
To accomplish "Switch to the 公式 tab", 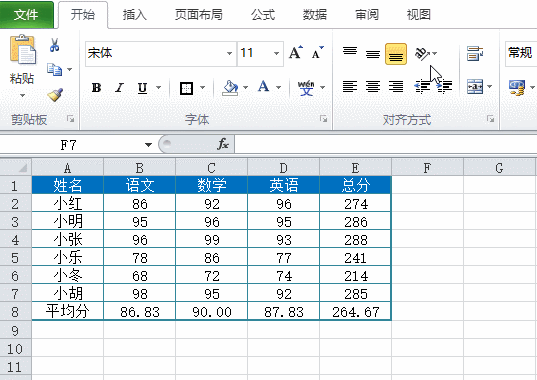I will pos(263,15).
